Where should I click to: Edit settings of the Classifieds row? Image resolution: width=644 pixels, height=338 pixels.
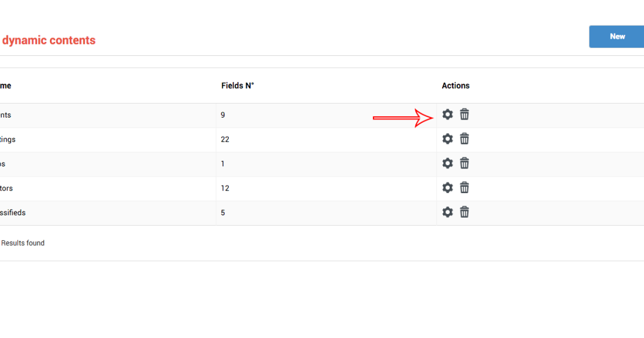(448, 212)
